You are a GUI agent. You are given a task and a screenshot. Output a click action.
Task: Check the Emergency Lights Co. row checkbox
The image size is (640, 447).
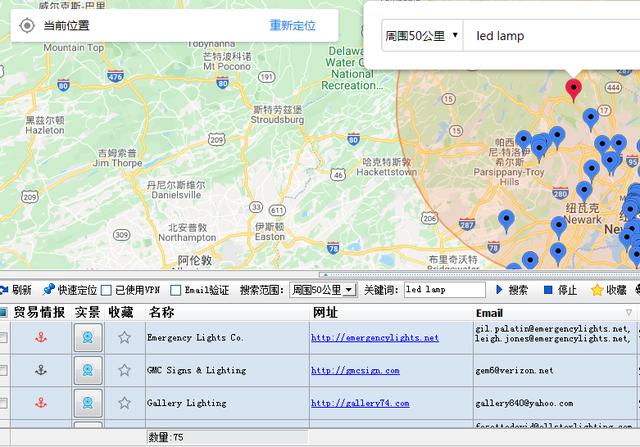tap(3, 338)
